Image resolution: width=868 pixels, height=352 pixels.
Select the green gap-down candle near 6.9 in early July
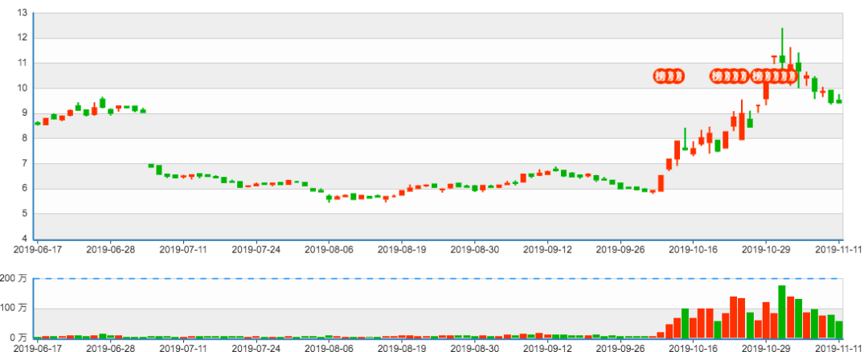coord(150,166)
